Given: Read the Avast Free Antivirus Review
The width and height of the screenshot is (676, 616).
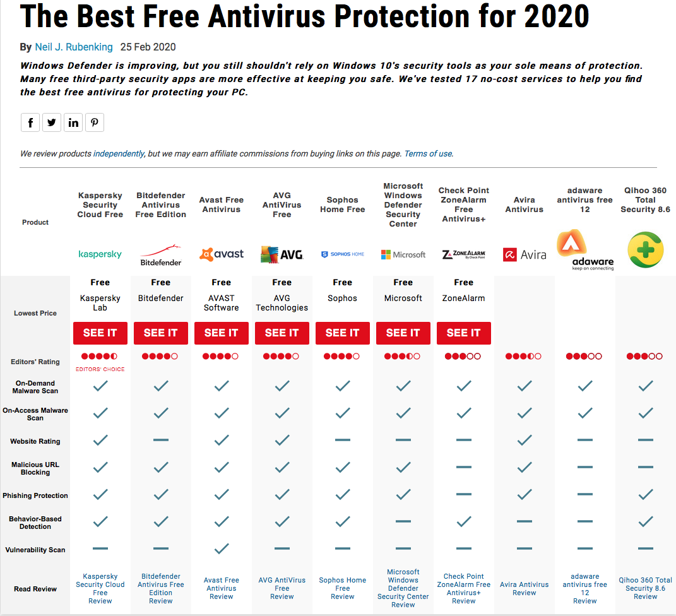Looking at the screenshot, I should point(222,588).
